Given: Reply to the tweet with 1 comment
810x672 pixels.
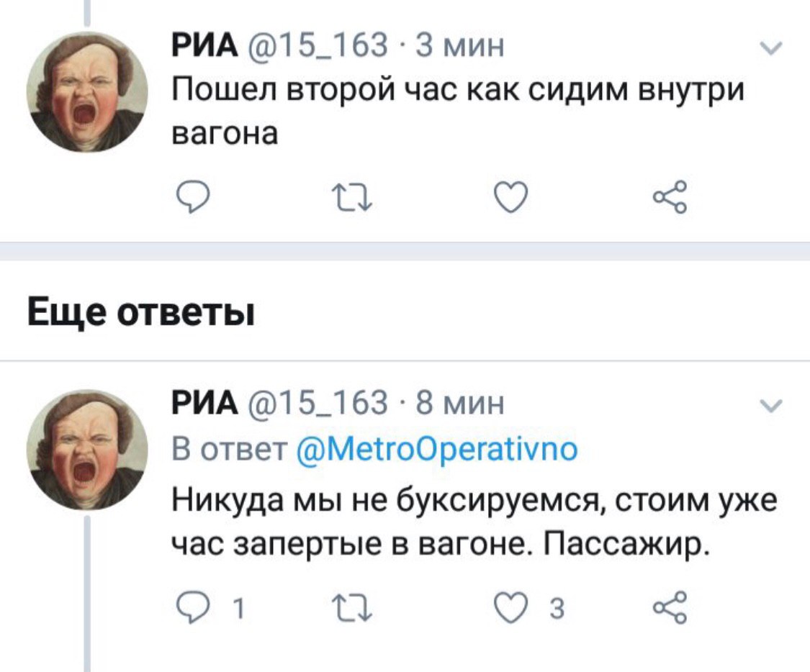Looking at the screenshot, I should 190,609.
